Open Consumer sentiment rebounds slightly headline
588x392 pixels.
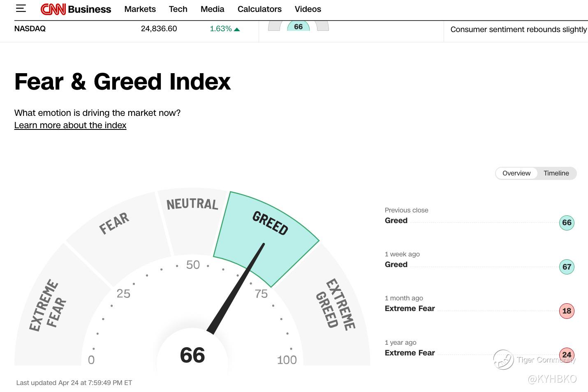(519, 30)
